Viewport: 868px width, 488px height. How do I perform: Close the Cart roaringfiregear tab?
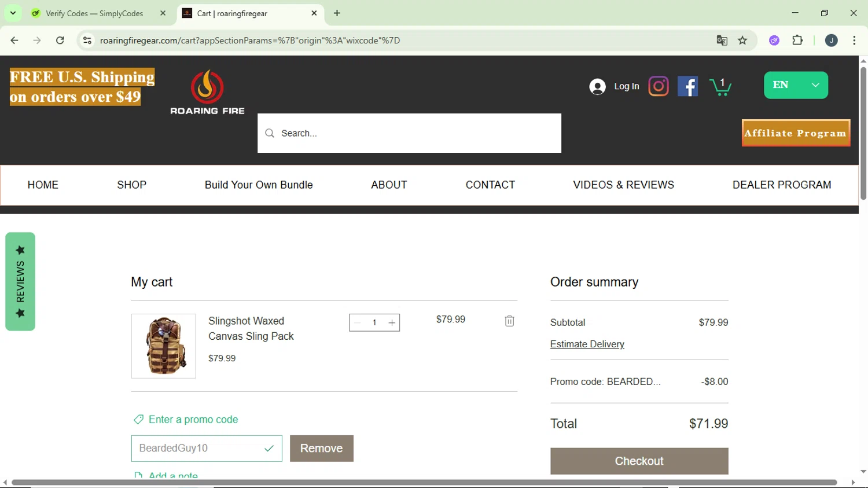[x=314, y=13]
